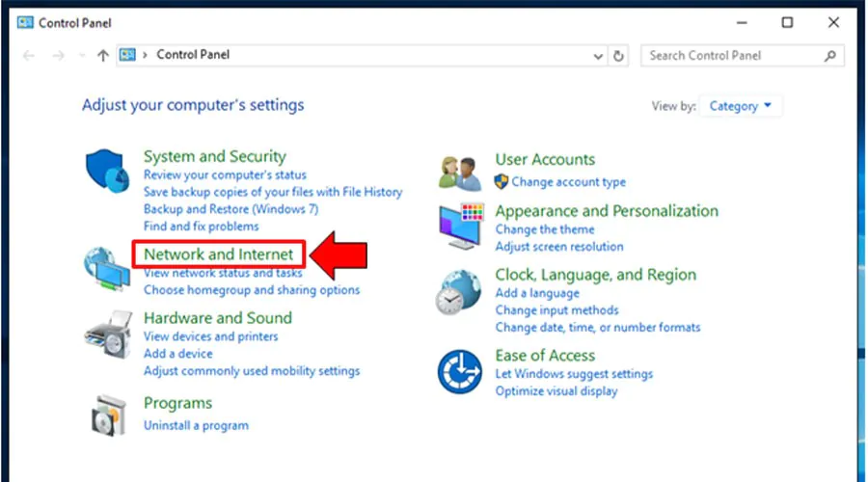Viewport: 868px width, 482px height.
Task: Click the Ease of Access icon
Action: coord(459,371)
